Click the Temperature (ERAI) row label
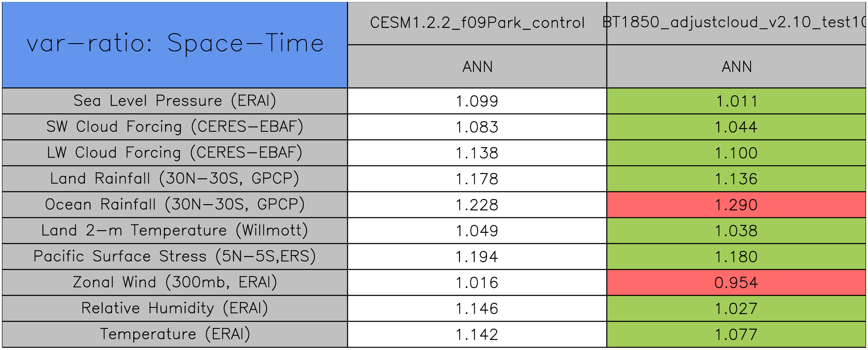The height and width of the screenshot is (350, 868). 175,334
